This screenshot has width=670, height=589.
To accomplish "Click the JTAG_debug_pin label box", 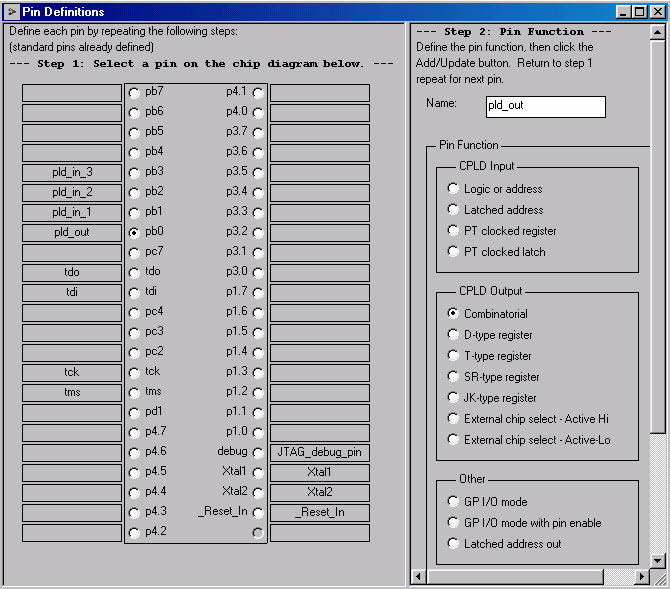I will (320, 453).
